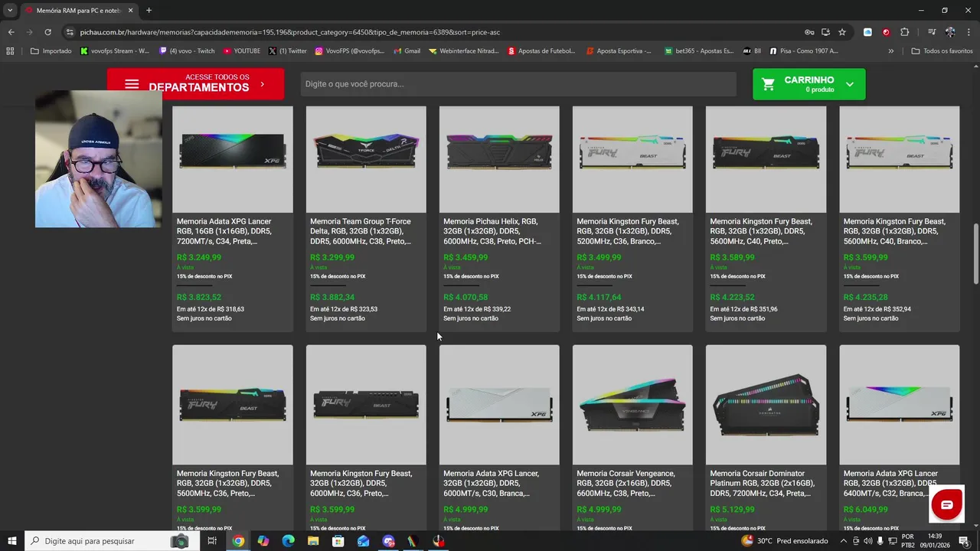
Task: Reload the current page
Action: 47,32
